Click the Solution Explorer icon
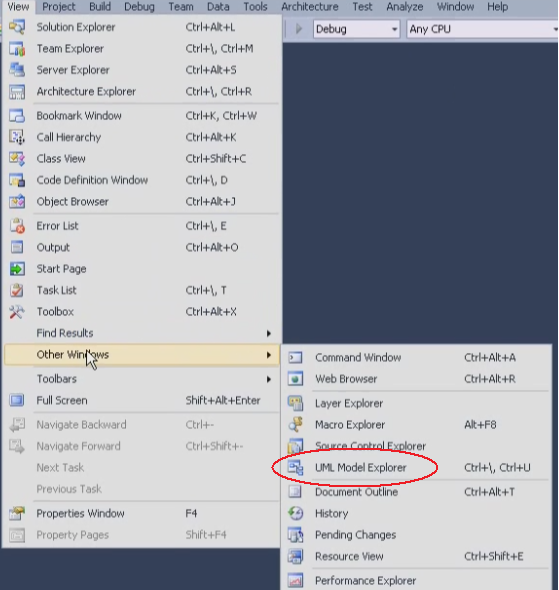The image size is (559, 590). [17, 27]
